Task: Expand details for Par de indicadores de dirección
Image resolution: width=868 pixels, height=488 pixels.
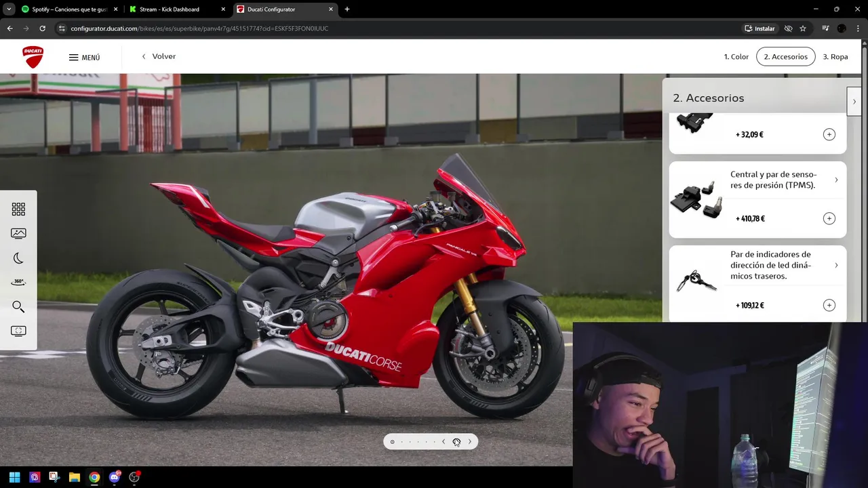Action: click(x=836, y=265)
